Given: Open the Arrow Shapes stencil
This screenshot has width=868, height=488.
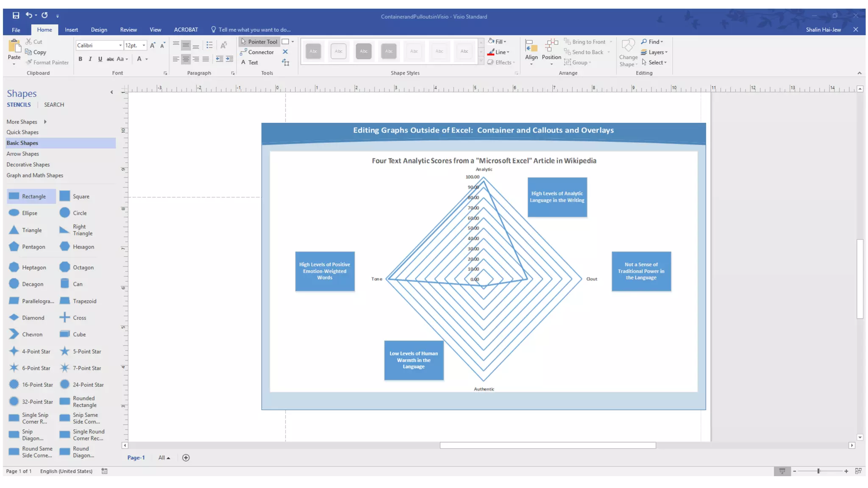Looking at the screenshot, I should 22,154.
